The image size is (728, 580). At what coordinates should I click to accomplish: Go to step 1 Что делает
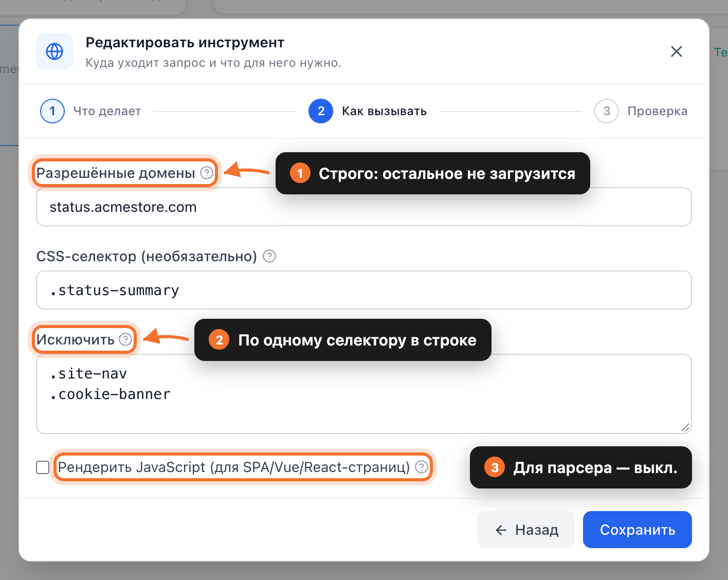[x=91, y=111]
